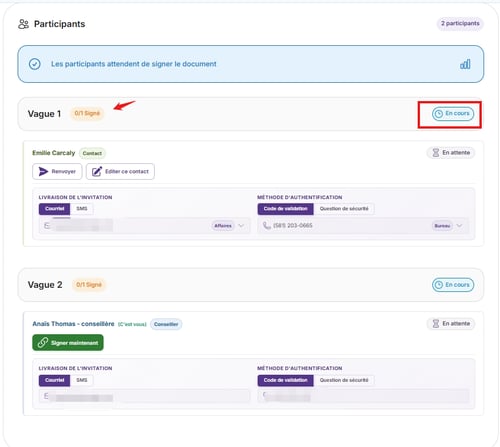Image resolution: width=500 pixels, height=447 pixels.
Task: Click Éditer ce contact button
Action: pyautogui.click(x=120, y=172)
